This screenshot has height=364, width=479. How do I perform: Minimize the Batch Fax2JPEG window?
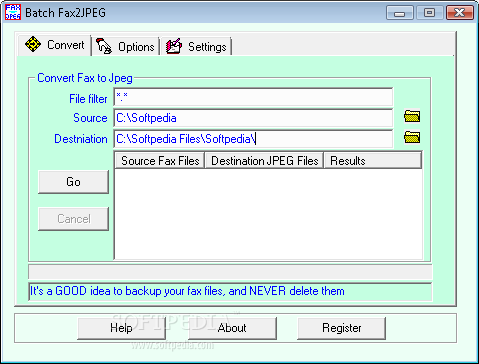(400, 13)
